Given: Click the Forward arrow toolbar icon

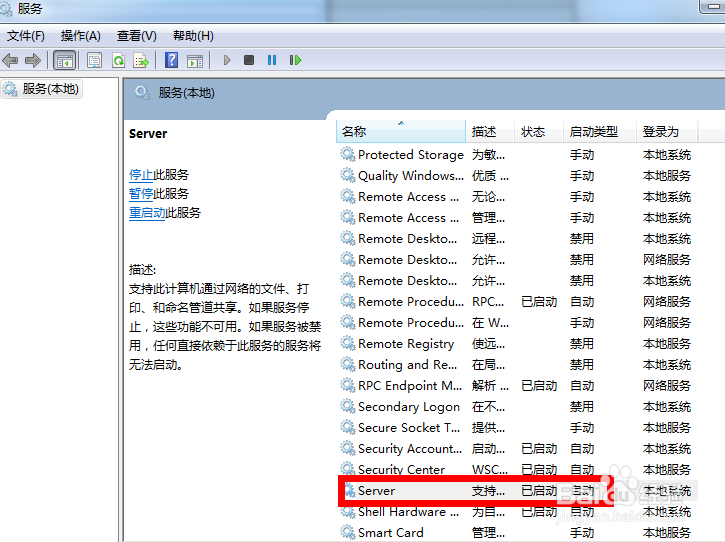Looking at the screenshot, I should click(33, 60).
